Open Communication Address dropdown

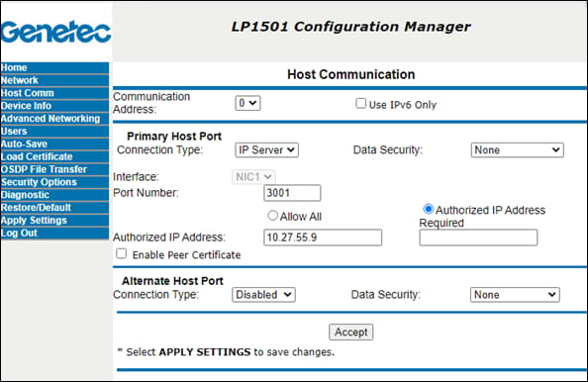(x=247, y=103)
